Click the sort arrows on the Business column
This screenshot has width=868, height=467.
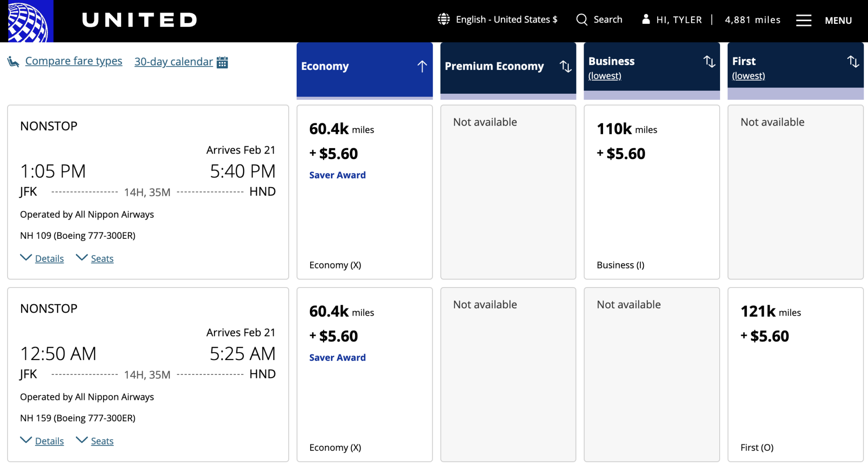[709, 62]
